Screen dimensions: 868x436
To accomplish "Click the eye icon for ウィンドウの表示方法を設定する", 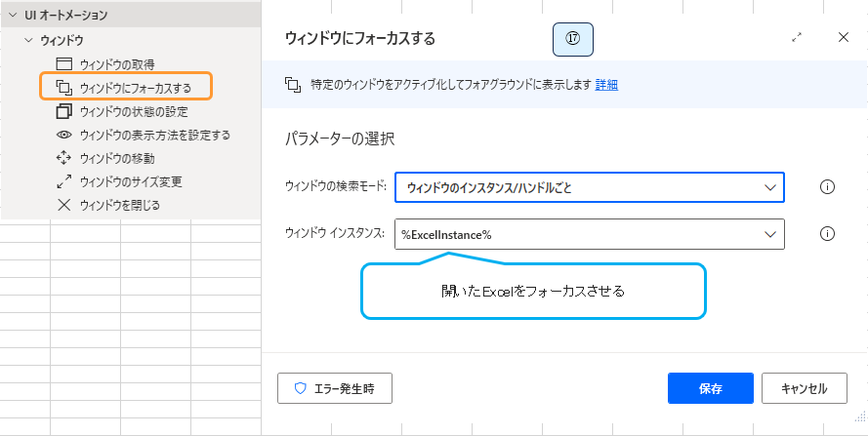I will pos(64,135).
